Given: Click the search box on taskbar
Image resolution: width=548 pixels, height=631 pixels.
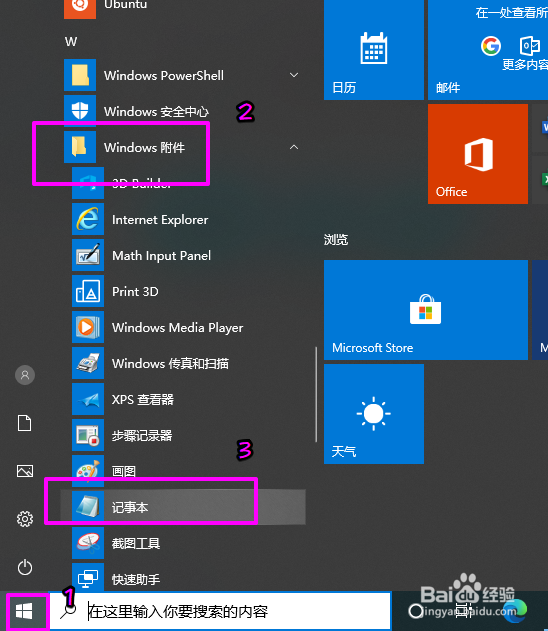Looking at the screenshot, I should click(220, 612).
